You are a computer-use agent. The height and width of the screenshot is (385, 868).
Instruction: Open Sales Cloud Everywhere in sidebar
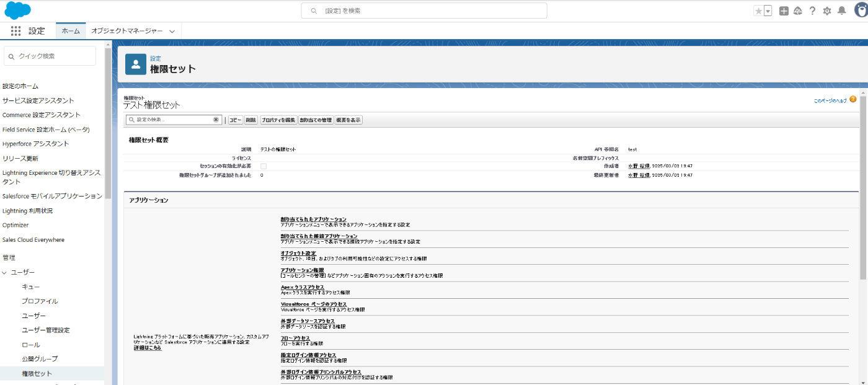[33, 239]
